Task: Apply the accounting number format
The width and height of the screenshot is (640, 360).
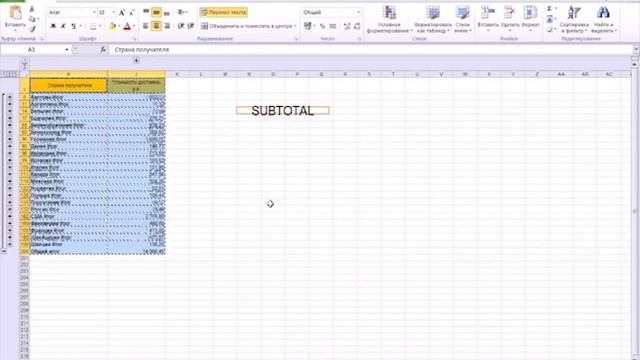Action: click(x=307, y=26)
